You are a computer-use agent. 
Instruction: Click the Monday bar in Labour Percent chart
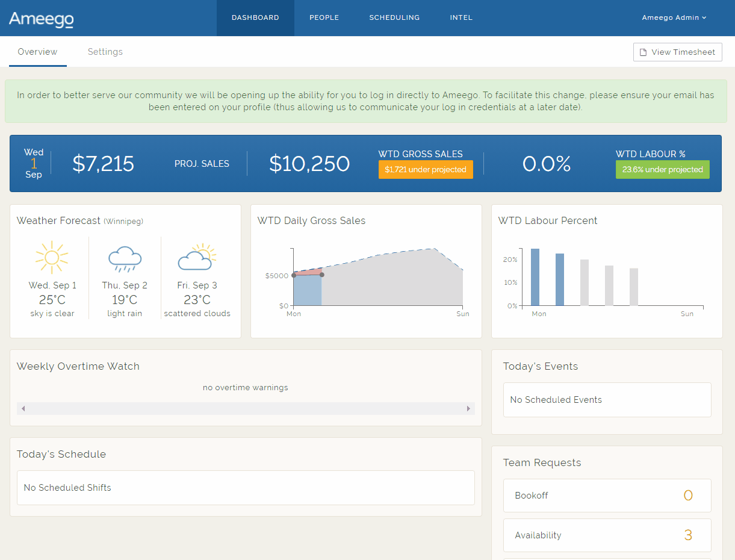(535, 277)
